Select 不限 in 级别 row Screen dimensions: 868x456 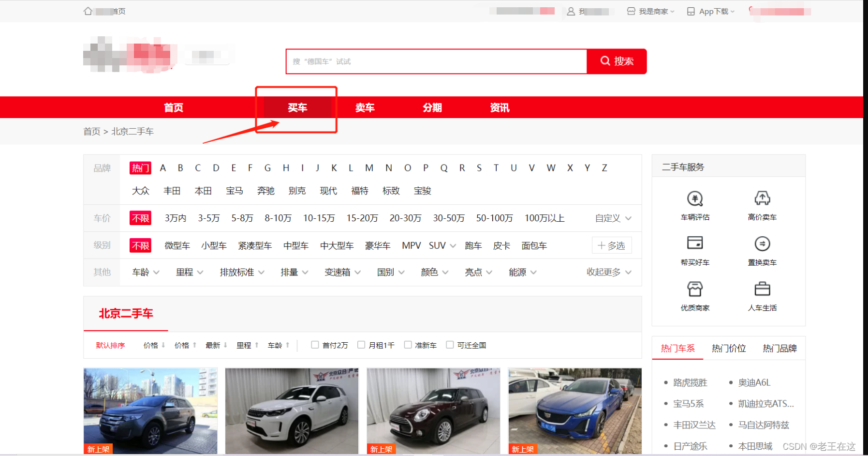[140, 246]
